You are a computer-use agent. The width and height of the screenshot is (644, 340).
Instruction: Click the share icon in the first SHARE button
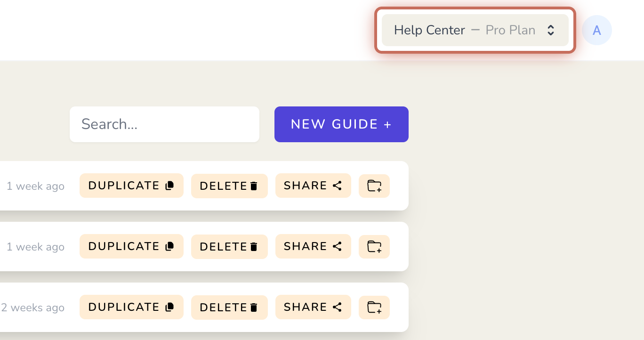coord(337,186)
